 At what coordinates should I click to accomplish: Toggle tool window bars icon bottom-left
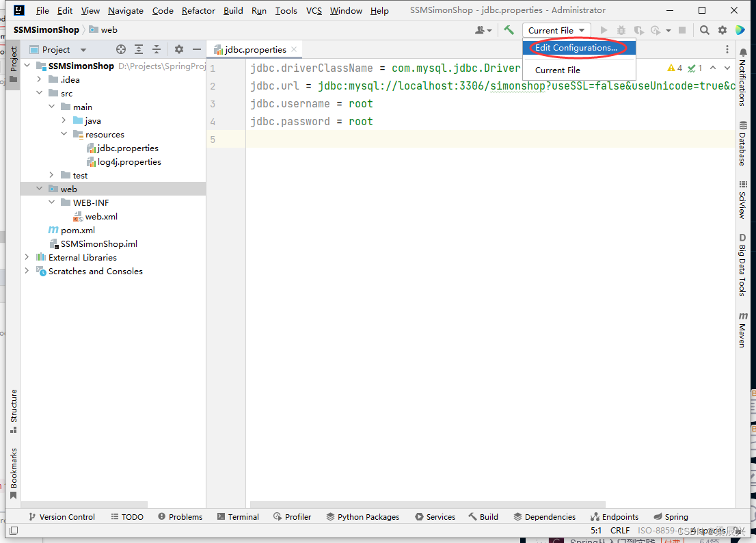pos(14,531)
